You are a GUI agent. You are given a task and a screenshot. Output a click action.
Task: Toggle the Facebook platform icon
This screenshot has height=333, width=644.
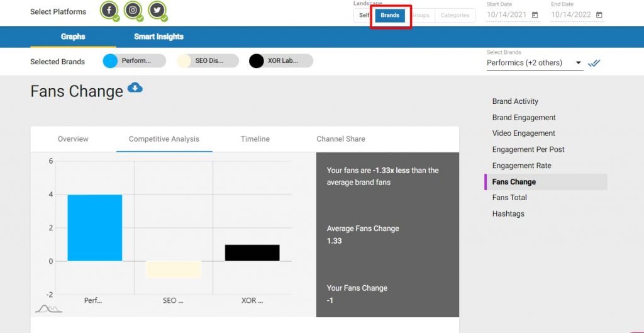(109, 10)
